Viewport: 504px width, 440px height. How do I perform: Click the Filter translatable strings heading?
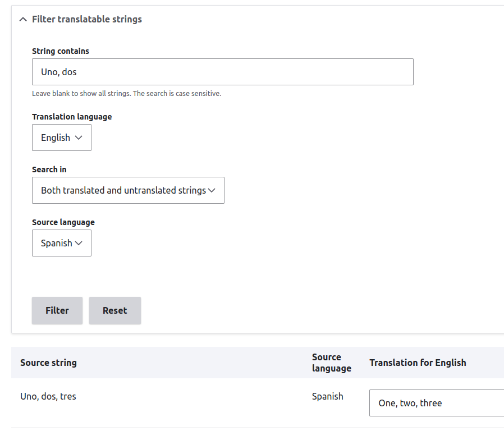click(87, 19)
